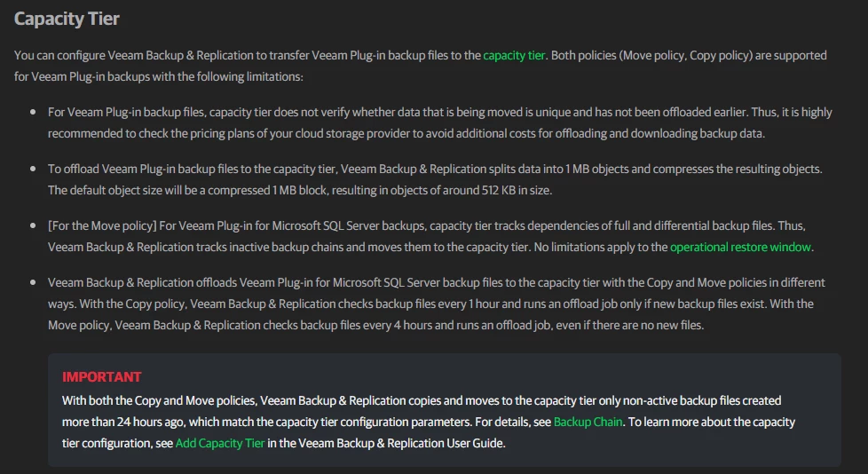Click bullet marker before "For Veeam Plug-in backup files"

point(33,112)
